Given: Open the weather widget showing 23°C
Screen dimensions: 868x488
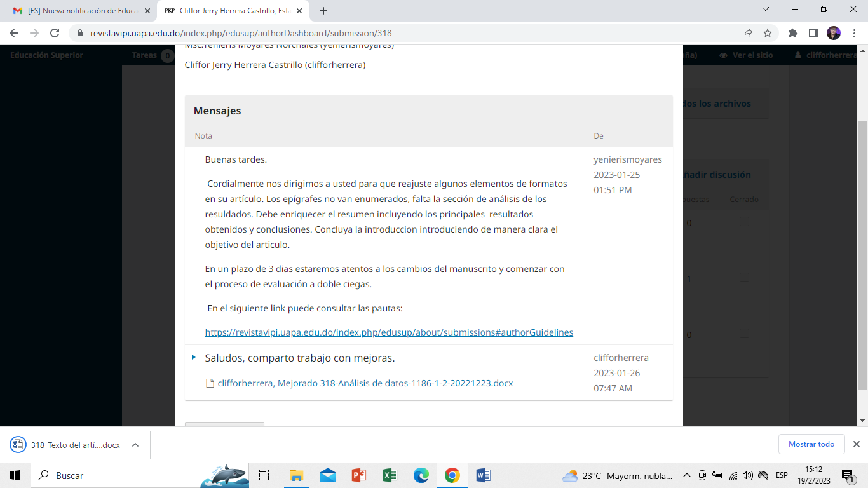Looking at the screenshot, I should click(617, 475).
